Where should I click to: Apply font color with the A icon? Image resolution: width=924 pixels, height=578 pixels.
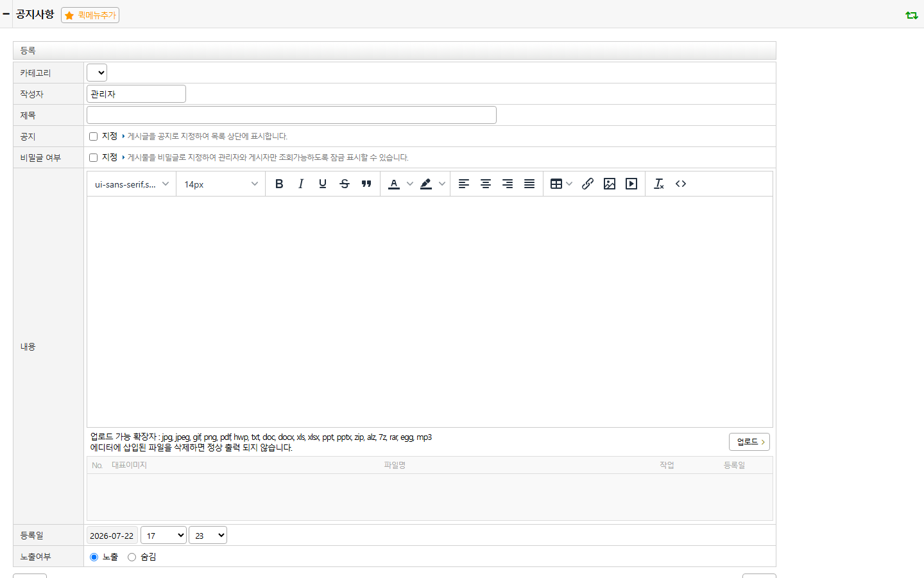click(394, 184)
